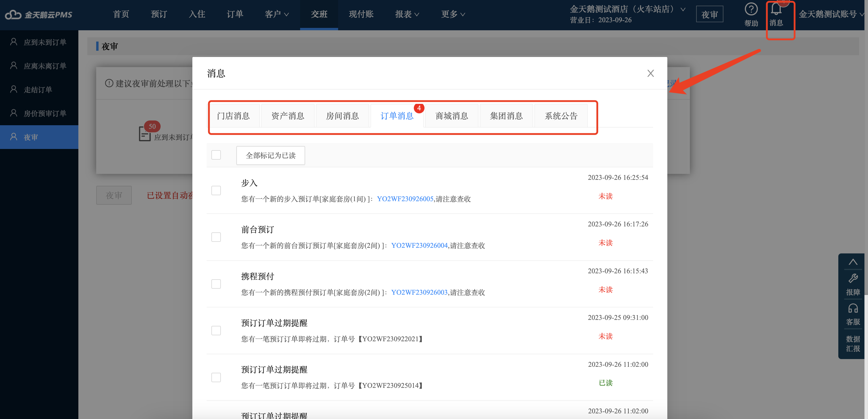This screenshot has height=419, width=868.
Task: Click timestamp 2023-09-25 09:31:00
Action: coord(618,318)
